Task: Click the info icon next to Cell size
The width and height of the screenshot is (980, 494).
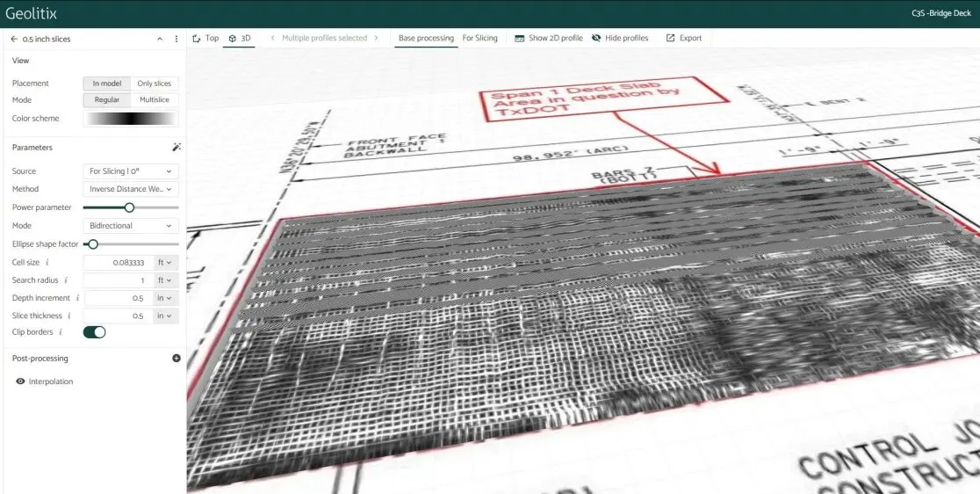Action: click(47, 263)
